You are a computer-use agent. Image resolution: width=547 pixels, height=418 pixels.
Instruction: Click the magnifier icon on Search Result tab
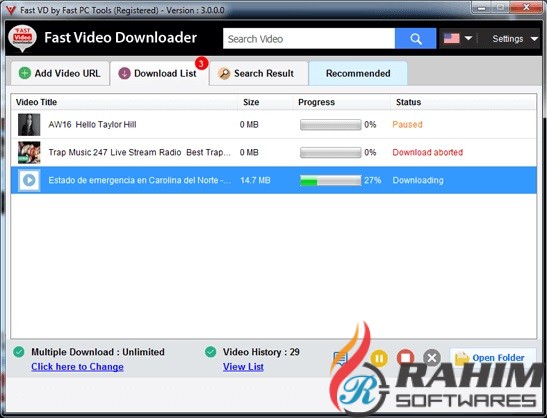point(224,73)
